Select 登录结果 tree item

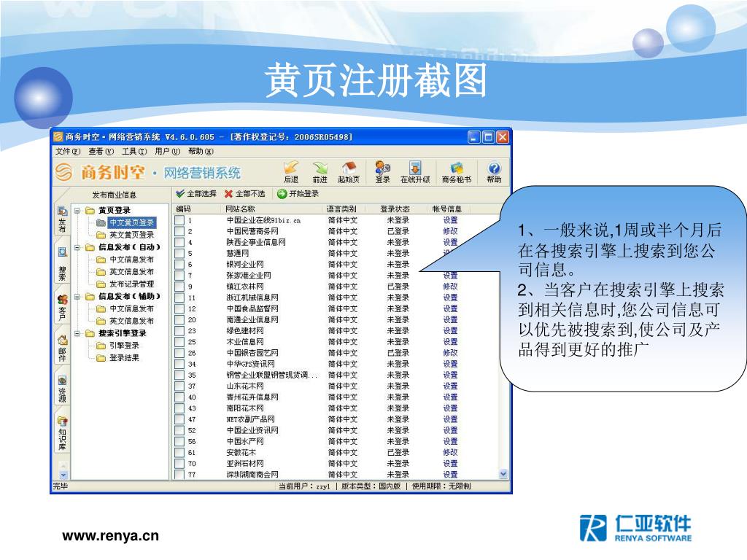(x=124, y=357)
